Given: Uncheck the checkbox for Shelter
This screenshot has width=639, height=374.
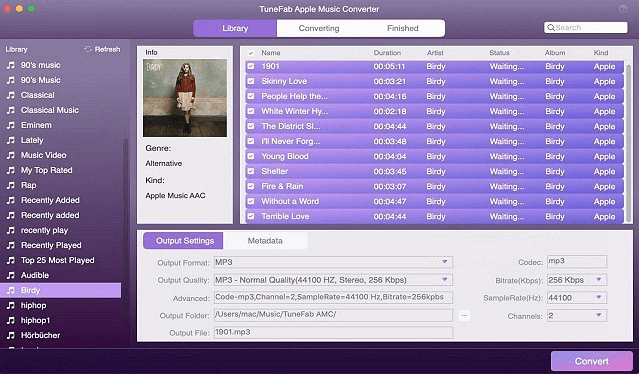Looking at the screenshot, I should [x=251, y=171].
